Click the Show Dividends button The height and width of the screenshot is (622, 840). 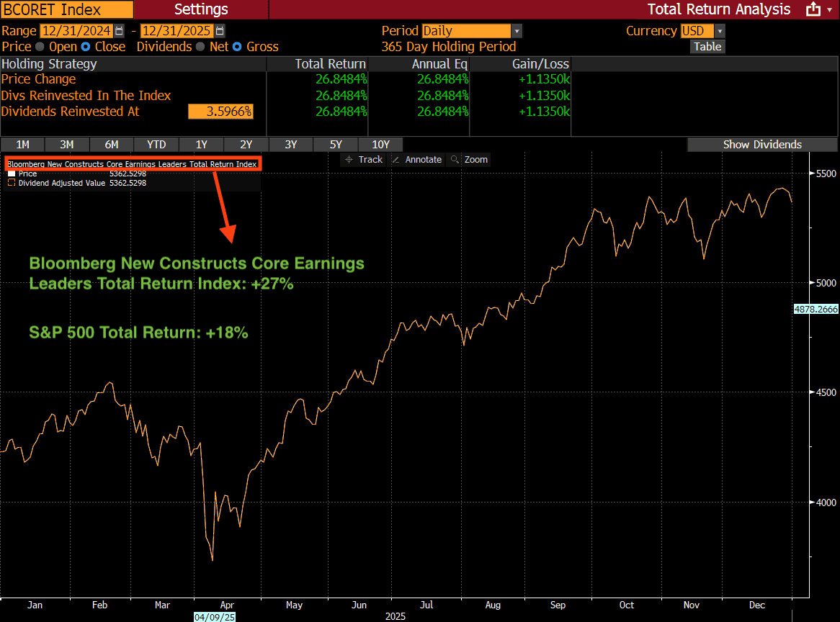point(762,144)
